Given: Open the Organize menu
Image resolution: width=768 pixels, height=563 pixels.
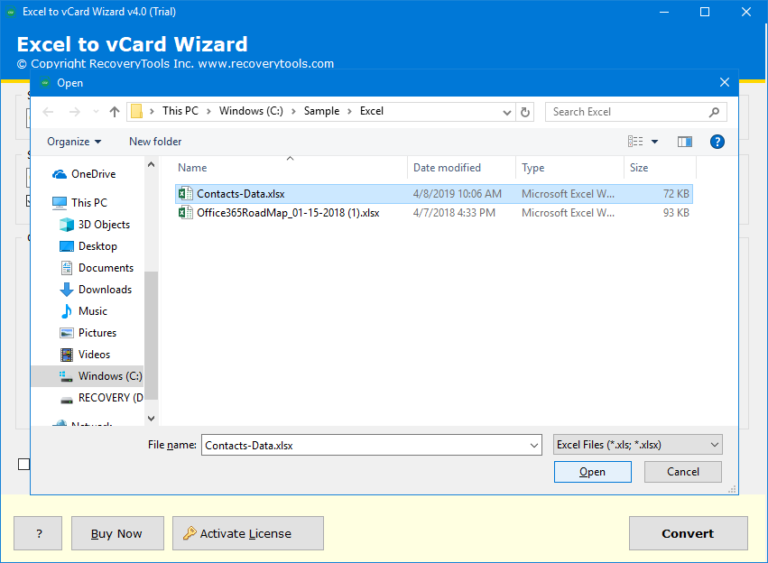Looking at the screenshot, I should click(x=74, y=142).
